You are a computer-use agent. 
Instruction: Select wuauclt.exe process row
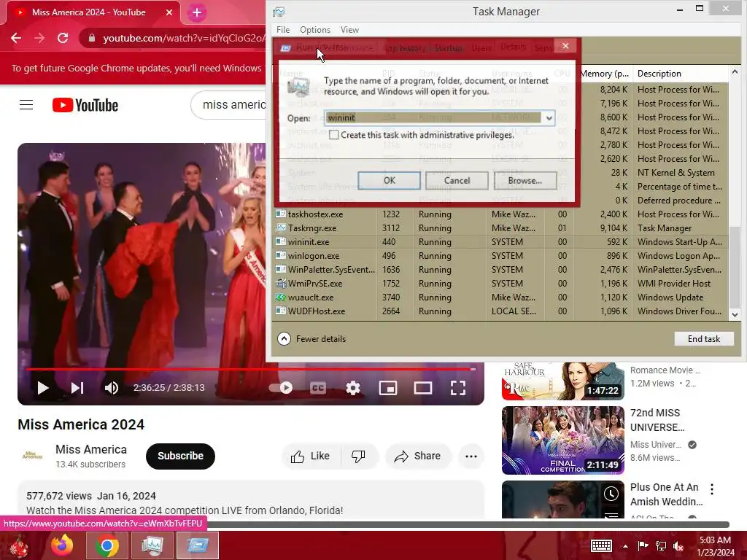(500, 297)
